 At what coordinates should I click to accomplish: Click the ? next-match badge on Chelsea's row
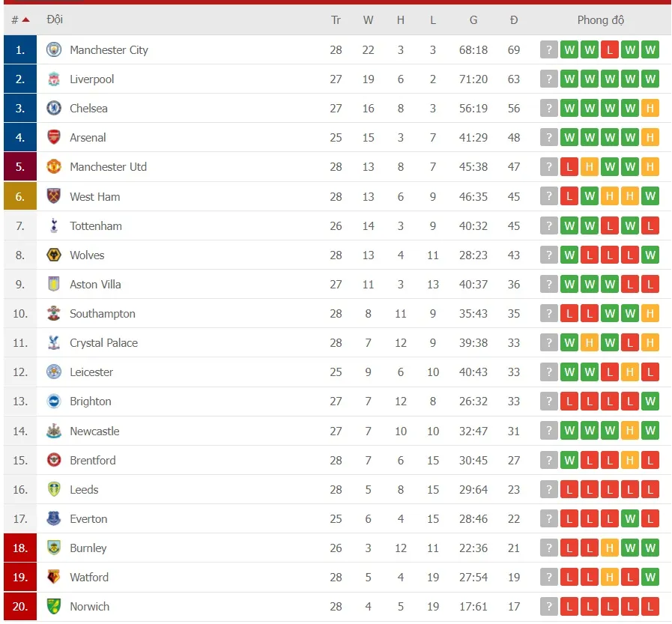click(549, 108)
